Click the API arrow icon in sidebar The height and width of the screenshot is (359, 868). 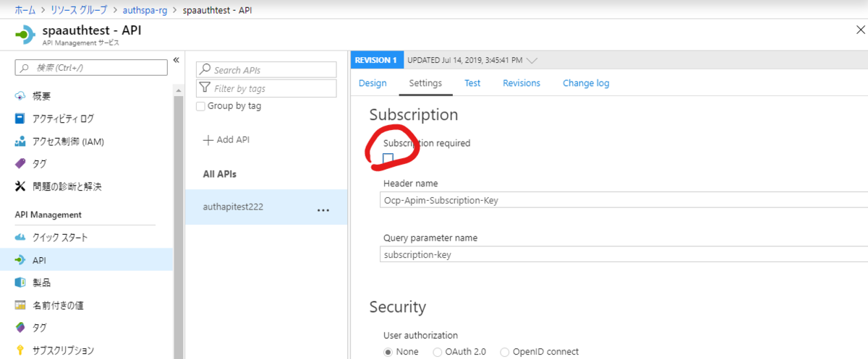[21, 260]
